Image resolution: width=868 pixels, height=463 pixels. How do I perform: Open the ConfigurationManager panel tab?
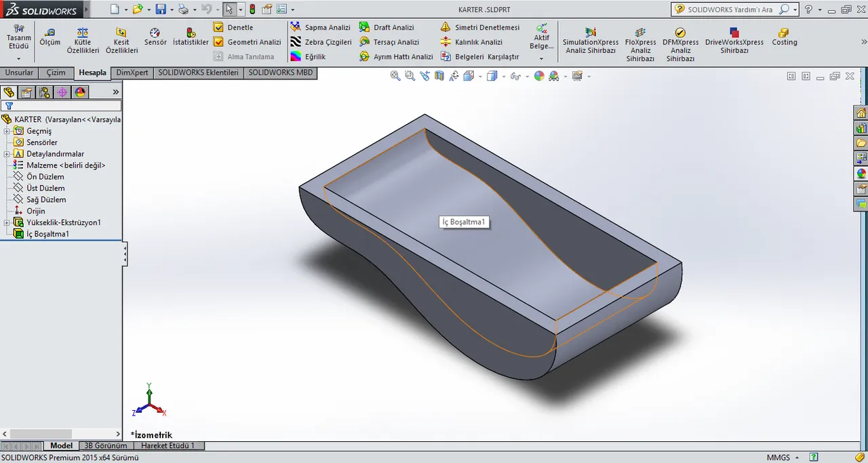click(44, 92)
